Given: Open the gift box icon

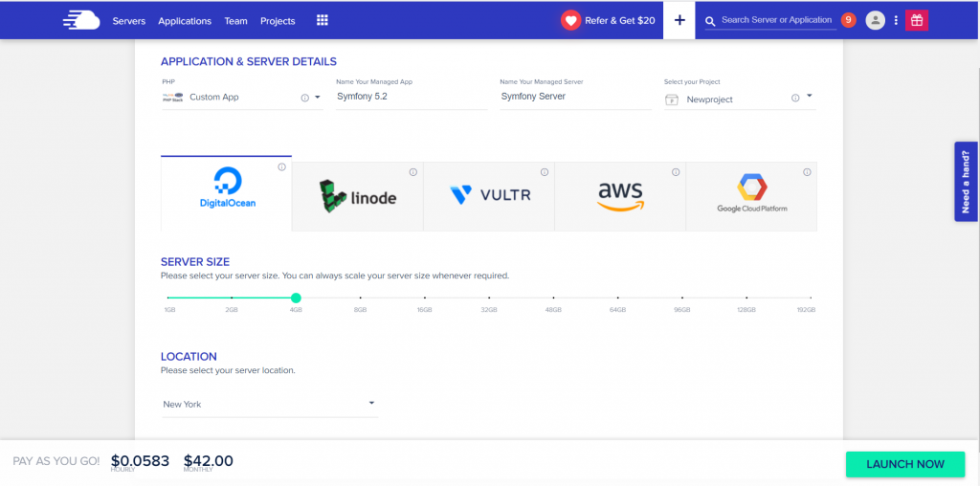Looking at the screenshot, I should point(916,20).
